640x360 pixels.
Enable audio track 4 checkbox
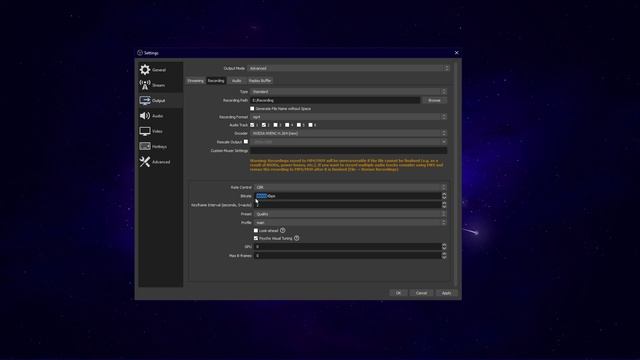tap(287, 125)
